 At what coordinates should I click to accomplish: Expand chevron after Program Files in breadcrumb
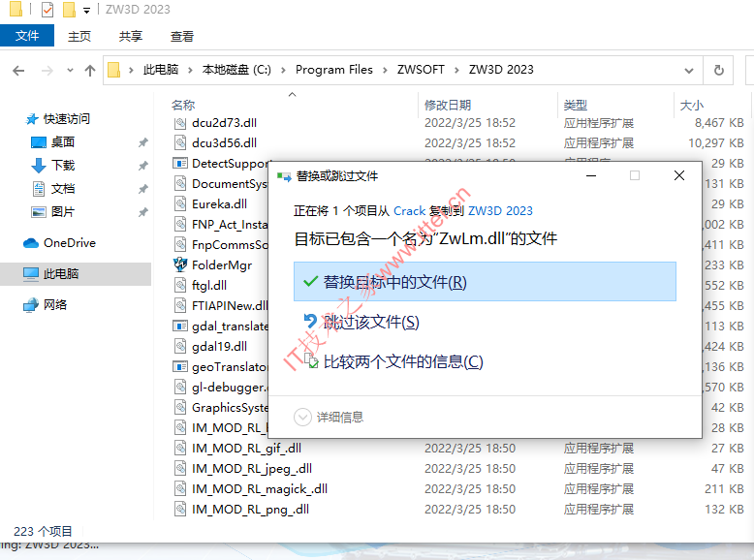(385, 70)
